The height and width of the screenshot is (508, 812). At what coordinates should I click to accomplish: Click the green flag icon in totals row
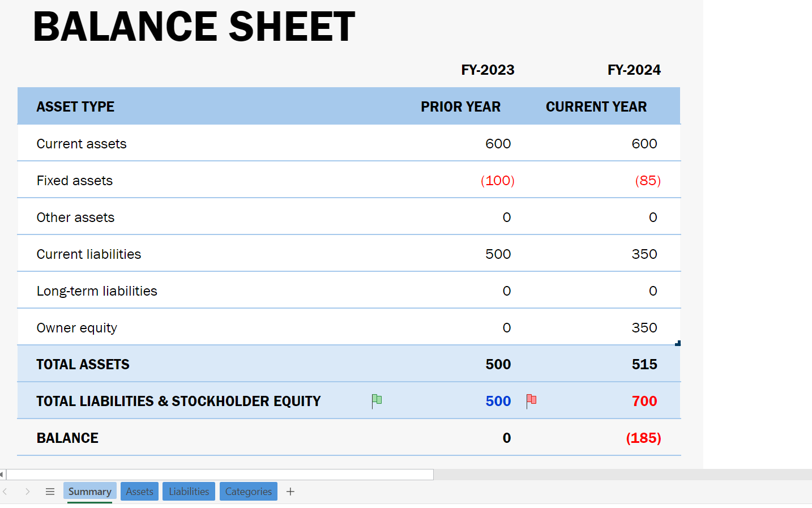[377, 401]
